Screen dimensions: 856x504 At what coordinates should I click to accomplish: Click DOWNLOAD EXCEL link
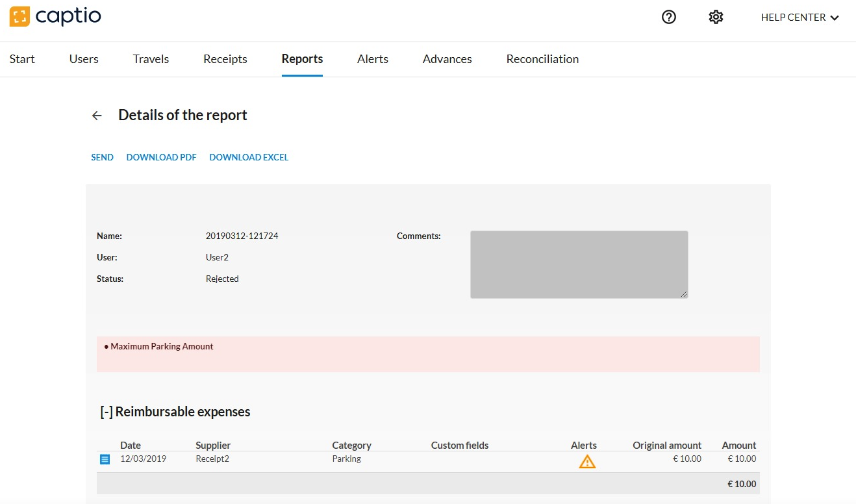pos(249,157)
